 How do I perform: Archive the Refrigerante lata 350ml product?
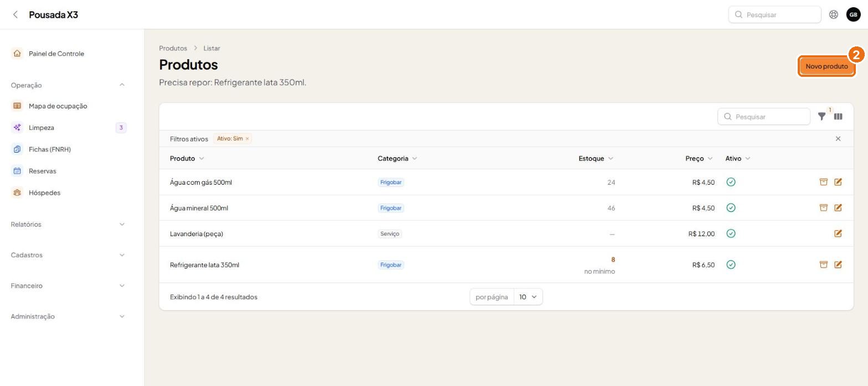pos(823,265)
